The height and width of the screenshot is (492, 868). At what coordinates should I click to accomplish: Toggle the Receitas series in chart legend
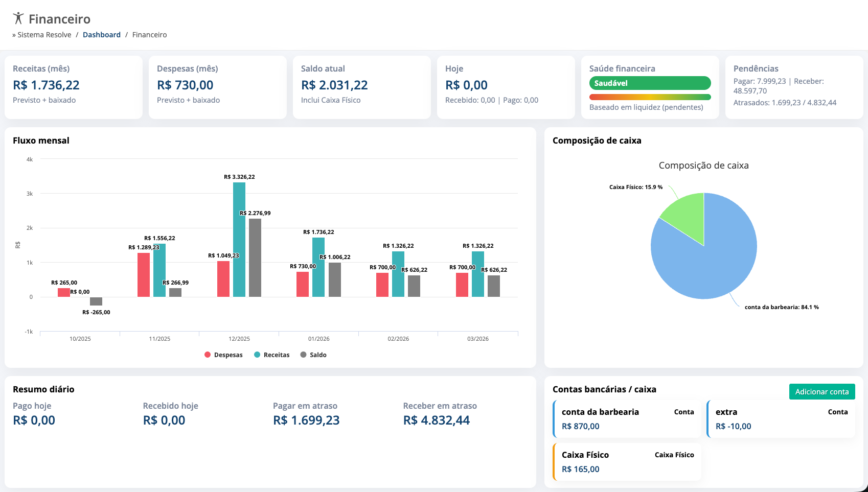271,355
